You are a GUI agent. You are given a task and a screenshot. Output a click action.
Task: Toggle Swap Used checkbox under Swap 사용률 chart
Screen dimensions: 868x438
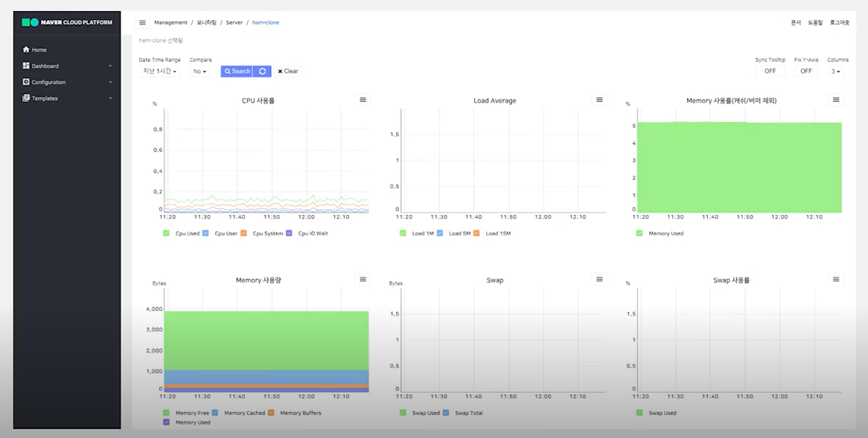(639, 413)
